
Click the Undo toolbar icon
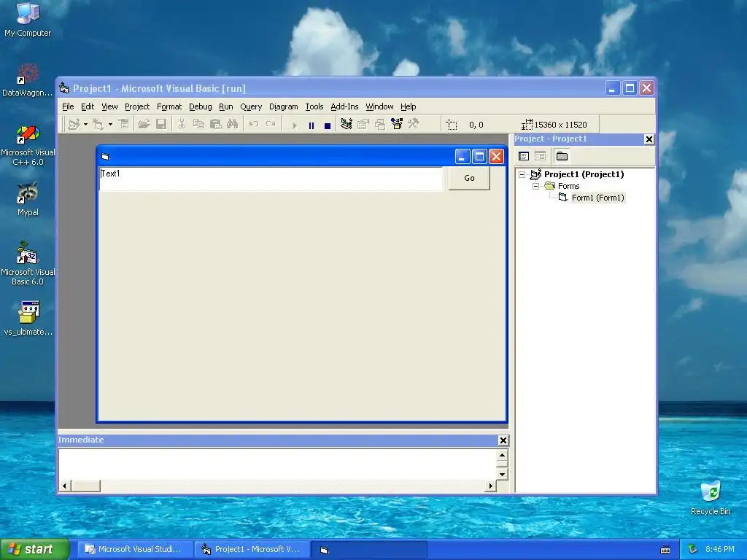[x=253, y=125]
